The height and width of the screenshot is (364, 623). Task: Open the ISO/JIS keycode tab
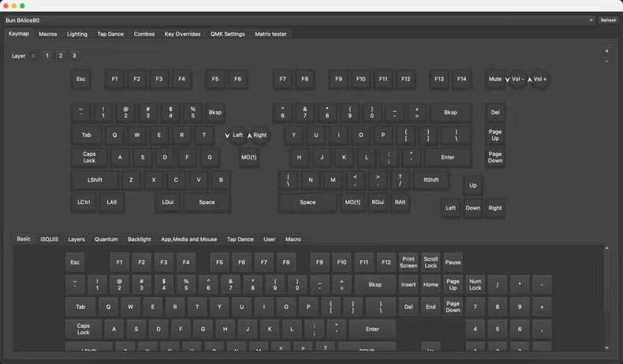(49, 240)
